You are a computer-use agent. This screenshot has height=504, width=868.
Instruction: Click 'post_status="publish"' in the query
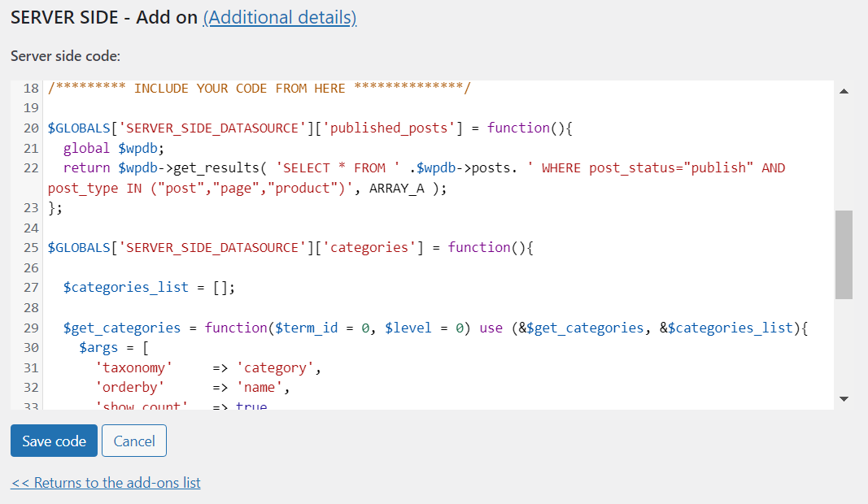point(671,167)
